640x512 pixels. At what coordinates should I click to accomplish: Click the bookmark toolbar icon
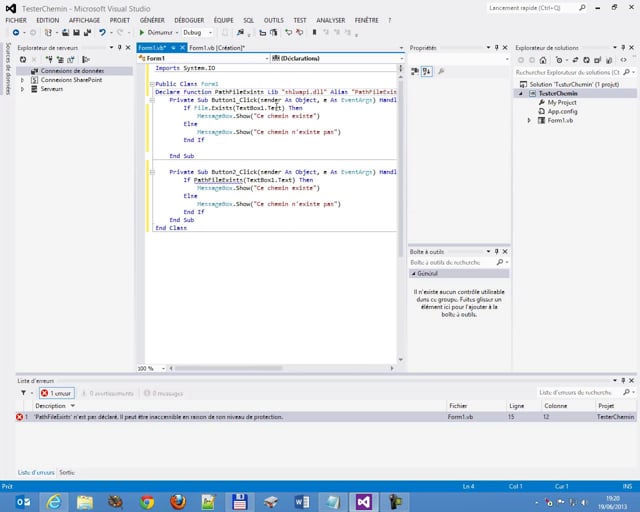click(x=314, y=32)
